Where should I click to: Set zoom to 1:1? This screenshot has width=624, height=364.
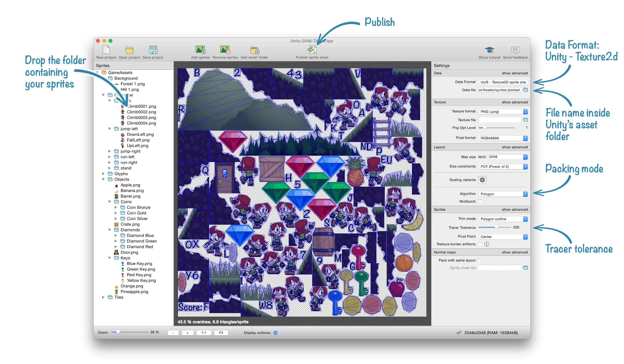click(204, 333)
